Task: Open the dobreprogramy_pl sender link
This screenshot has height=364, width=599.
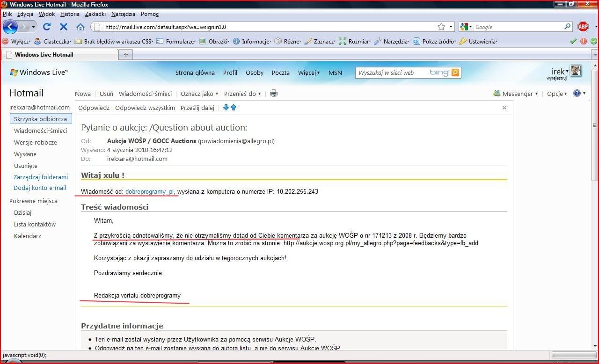Action: (150, 191)
